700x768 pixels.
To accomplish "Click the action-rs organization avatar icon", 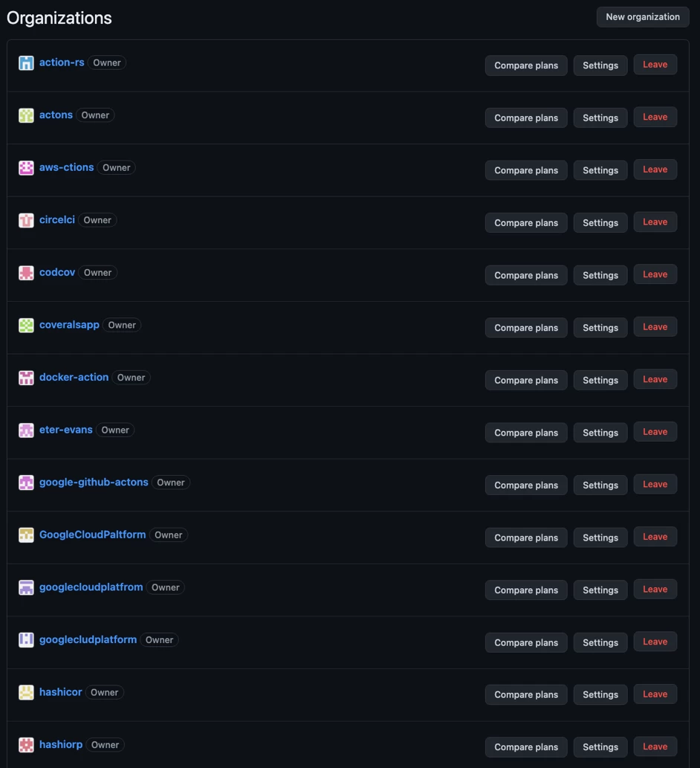I will tap(26, 62).
